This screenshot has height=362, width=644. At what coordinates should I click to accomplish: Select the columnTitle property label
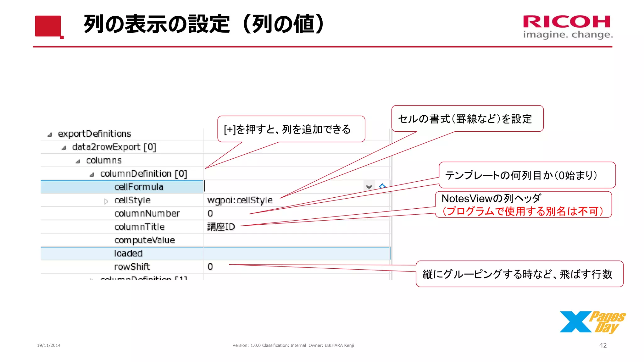[x=139, y=227]
